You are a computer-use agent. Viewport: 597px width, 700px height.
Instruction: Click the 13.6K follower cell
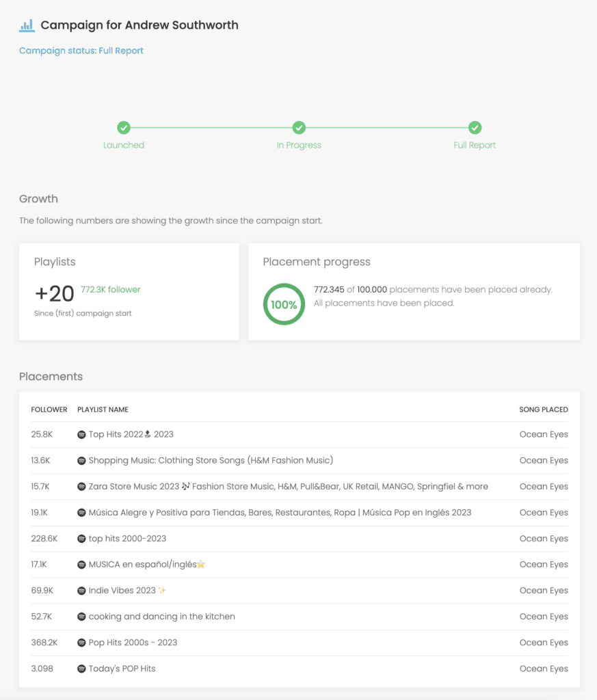tap(40, 460)
